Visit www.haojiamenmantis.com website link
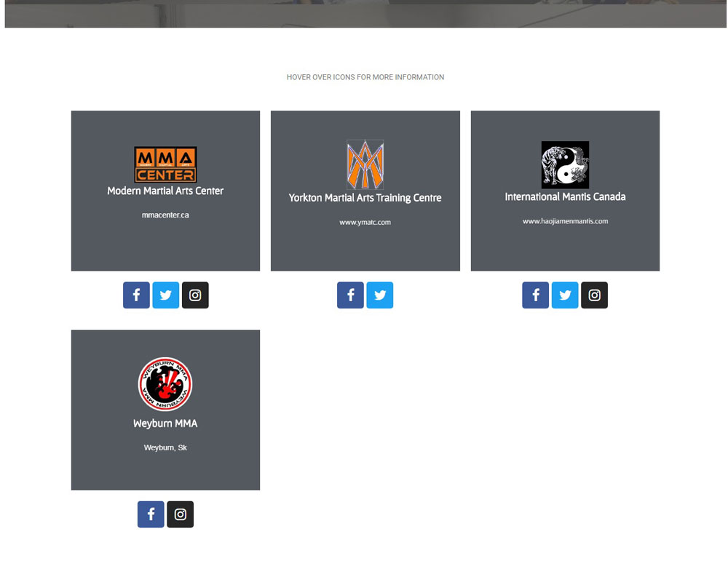The width and height of the screenshot is (728, 582). (565, 221)
